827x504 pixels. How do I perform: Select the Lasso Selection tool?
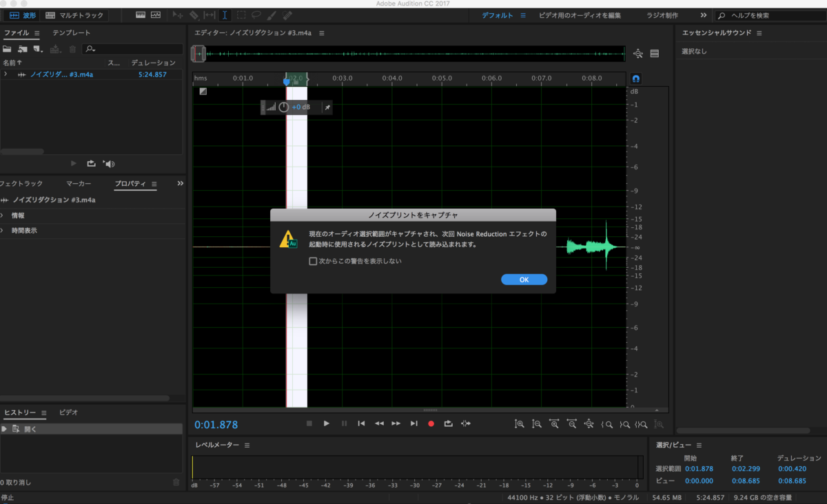256,14
